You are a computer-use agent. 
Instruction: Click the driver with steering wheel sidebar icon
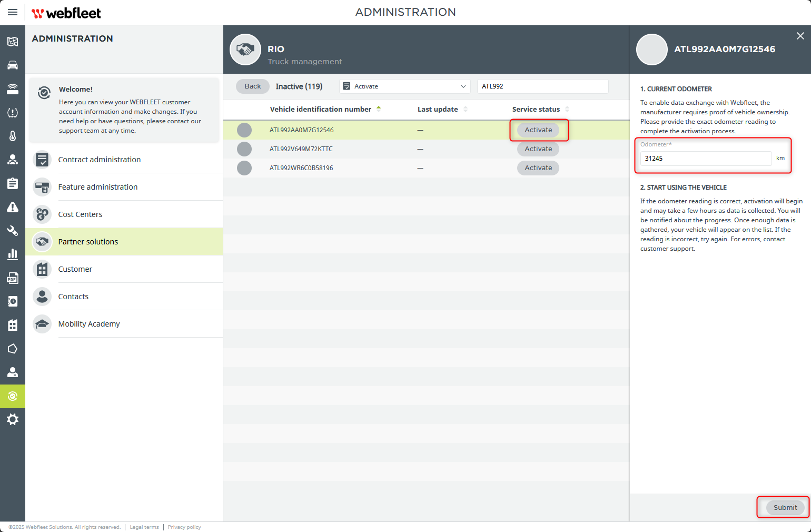coord(13,160)
